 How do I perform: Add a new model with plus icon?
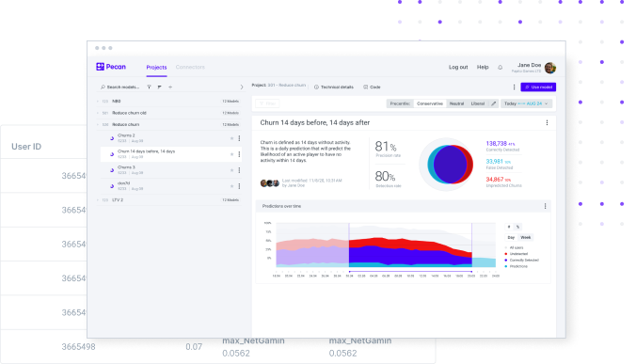pyautogui.click(x=170, y=87)
